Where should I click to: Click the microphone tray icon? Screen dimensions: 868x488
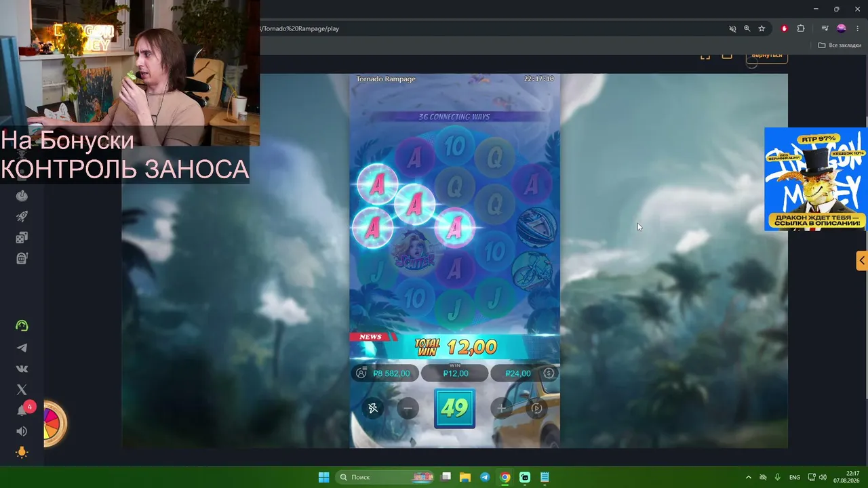point(778,477)
